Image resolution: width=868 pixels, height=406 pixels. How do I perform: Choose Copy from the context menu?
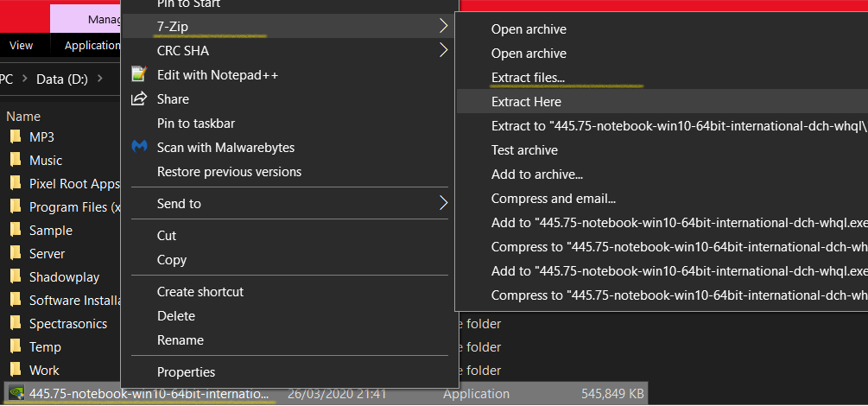[289, 260]
